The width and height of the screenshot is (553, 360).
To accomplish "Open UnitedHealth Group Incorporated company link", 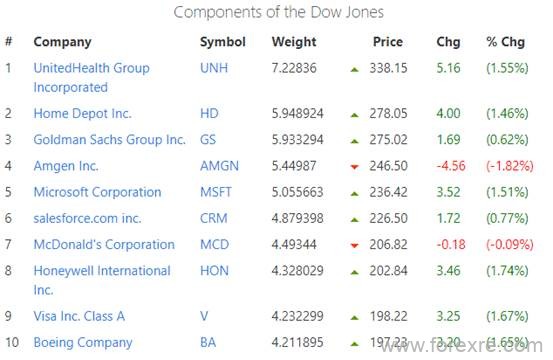I will (91, 78).
